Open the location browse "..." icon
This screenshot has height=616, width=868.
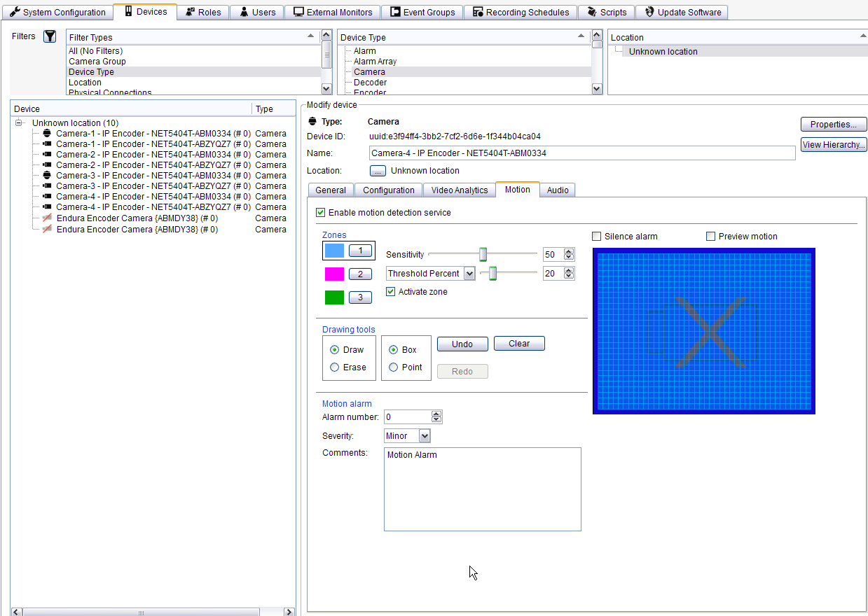pos(378,170)
